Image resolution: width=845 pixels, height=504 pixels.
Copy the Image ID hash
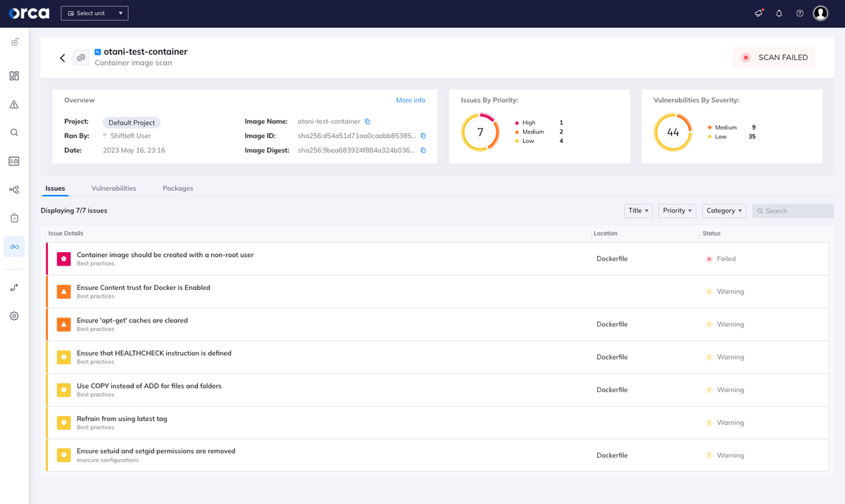click(423, 136)
